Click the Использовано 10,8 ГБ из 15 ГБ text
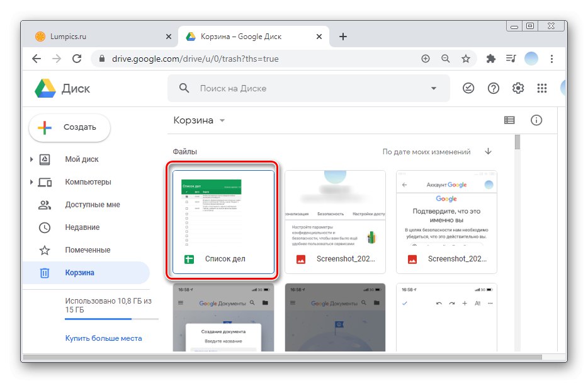This screenshot has width=588, height=383. point(108,306)
